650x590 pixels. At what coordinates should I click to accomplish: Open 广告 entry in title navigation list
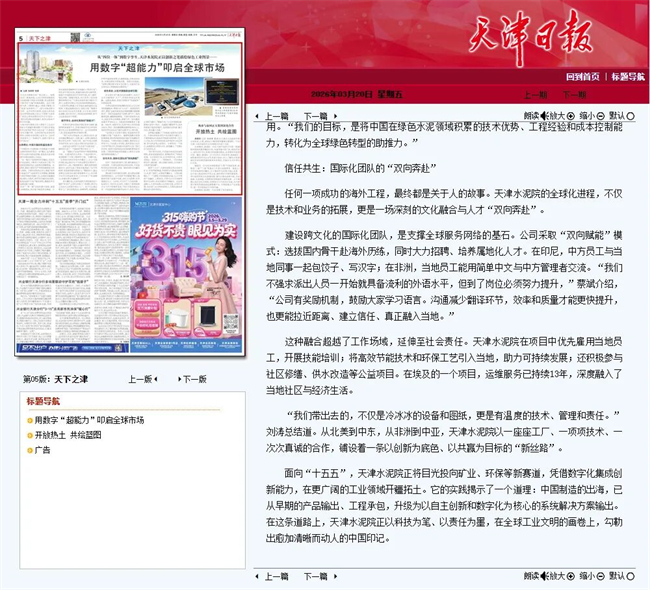pyautogui.click(x=43, y=450)
